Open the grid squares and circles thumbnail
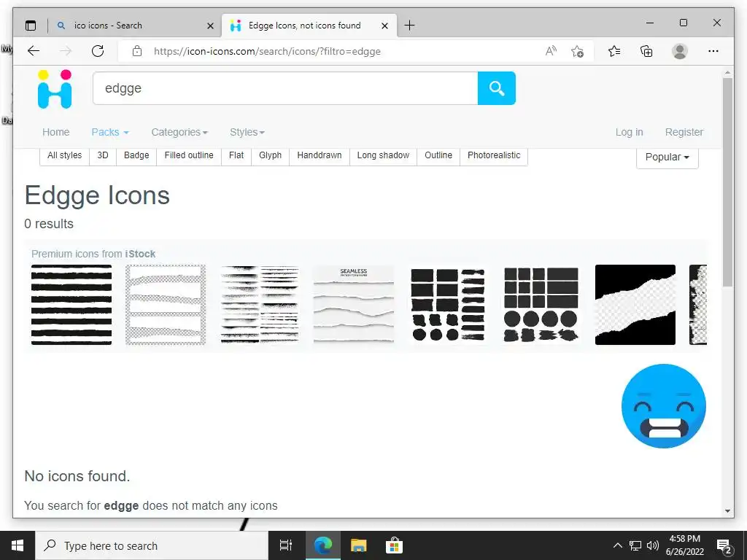The width and height of the screenshot is (747, 560). 541,305
